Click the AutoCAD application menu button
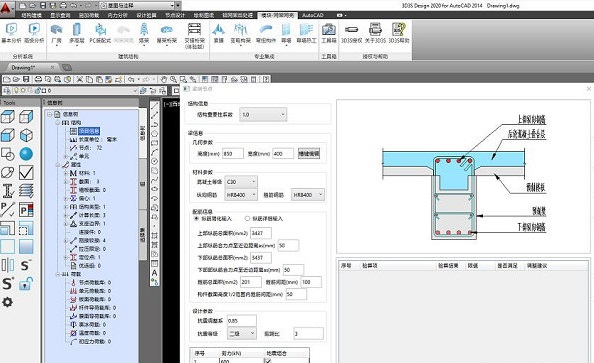594x363 pixels. [x=6, y=6]
